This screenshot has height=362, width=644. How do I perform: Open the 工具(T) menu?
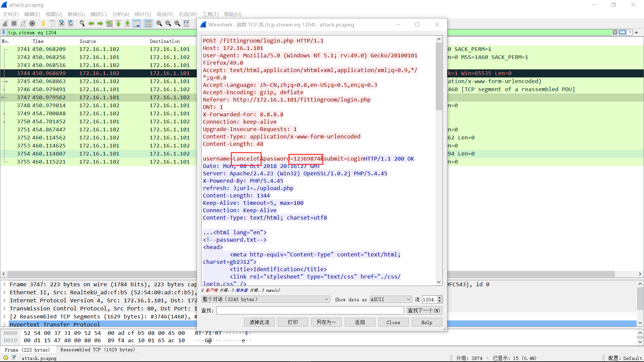210,14
